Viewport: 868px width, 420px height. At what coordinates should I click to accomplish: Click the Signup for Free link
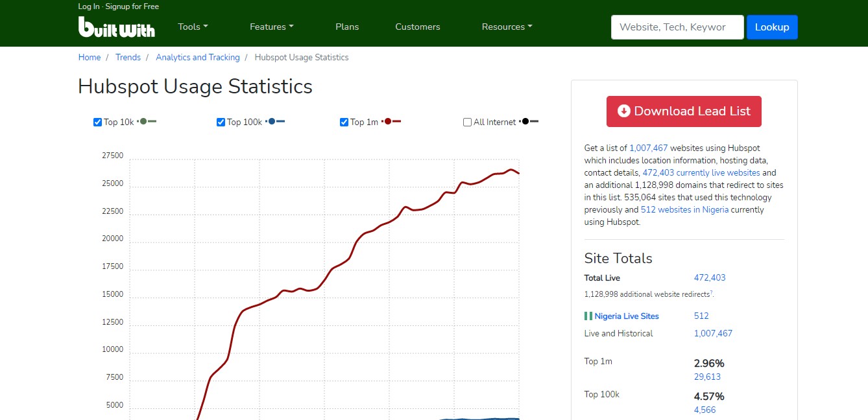coord(132,6)
